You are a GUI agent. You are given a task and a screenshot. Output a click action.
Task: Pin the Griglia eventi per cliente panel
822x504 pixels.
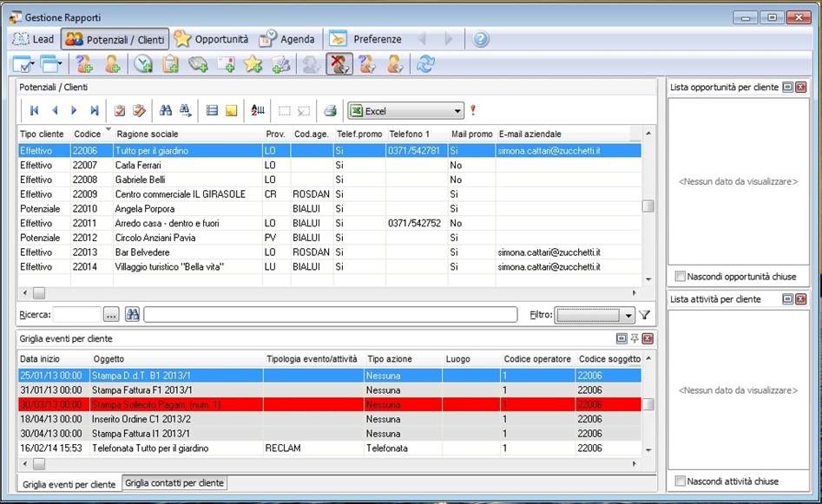tap(635, 338)
